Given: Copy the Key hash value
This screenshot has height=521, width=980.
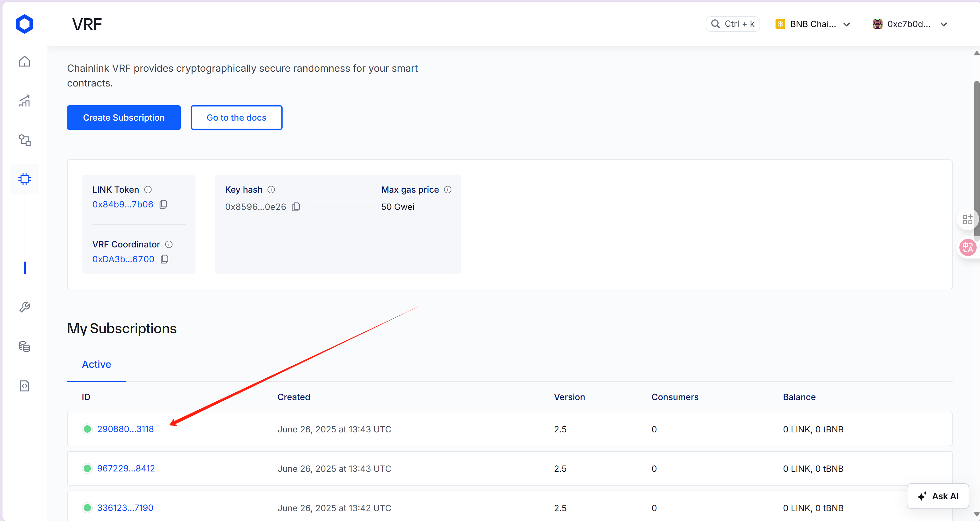Looking at the screenshot, I should 296,207.
